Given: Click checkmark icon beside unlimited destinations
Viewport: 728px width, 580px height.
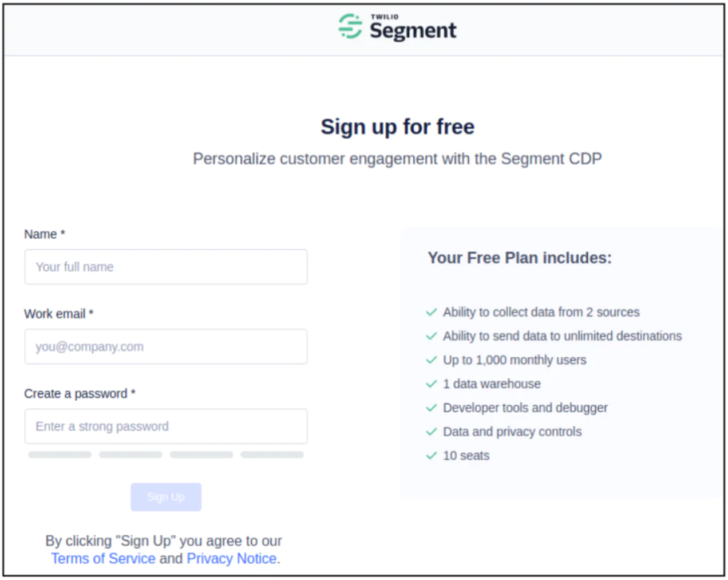Looking at the screenshot, I should pyautogui.click(x=432, y=336).
